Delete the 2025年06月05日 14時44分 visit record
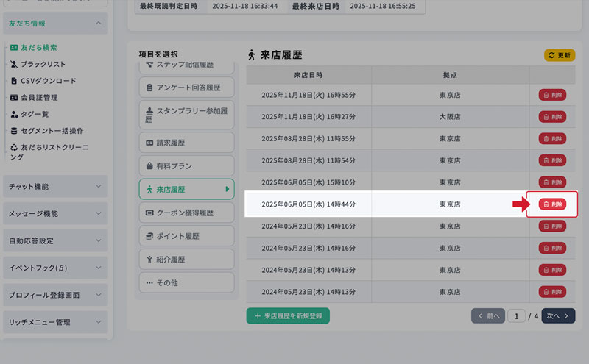The height and width of the screenshot is (364, 589). coord(552,204)
